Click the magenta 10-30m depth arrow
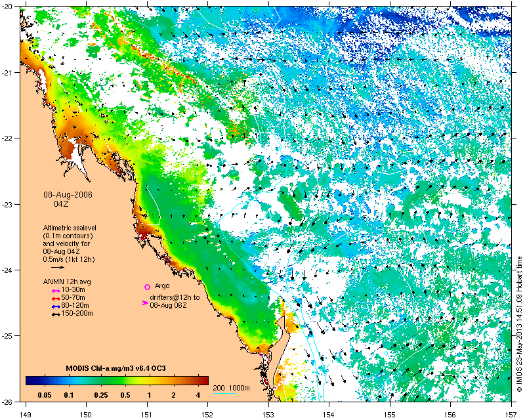The image size is (525, 420). [x=56, y=291]
